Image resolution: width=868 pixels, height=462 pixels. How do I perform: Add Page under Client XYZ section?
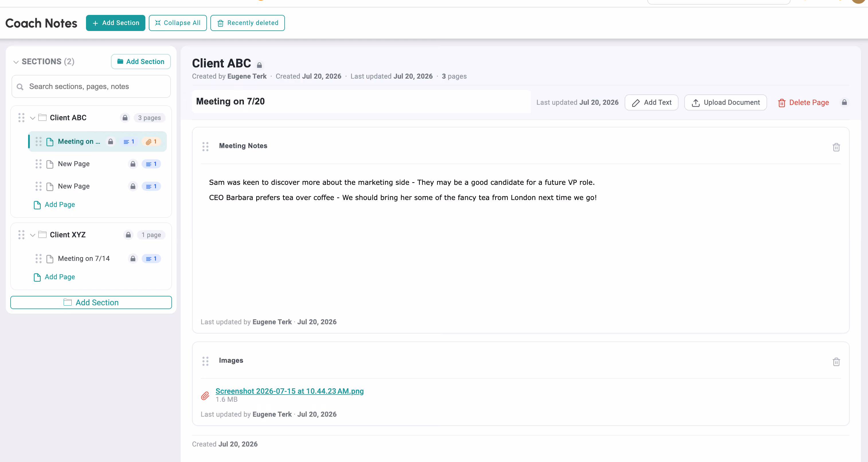pos(54,277)
